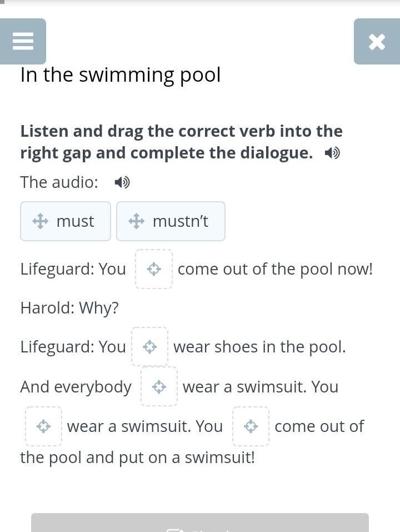
Task: Click the gap before "wear shoes in the pool"
Action: [x=149, y=347]
